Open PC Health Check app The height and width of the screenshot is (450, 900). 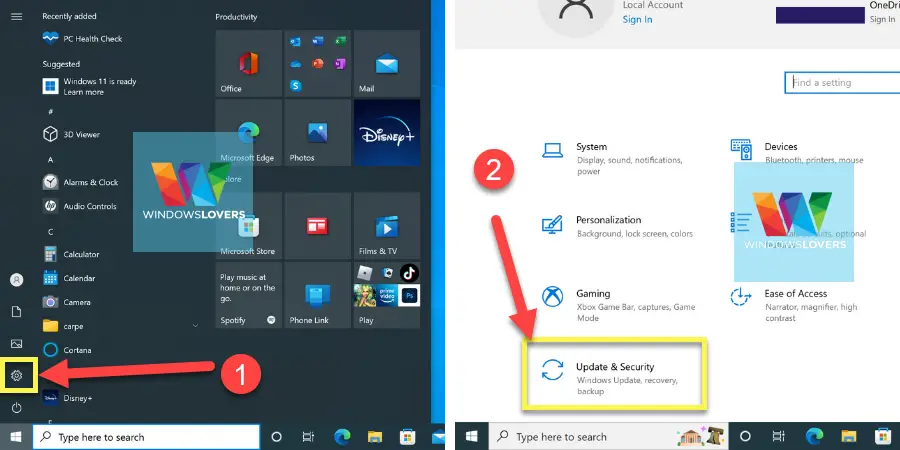coord(83,38)
